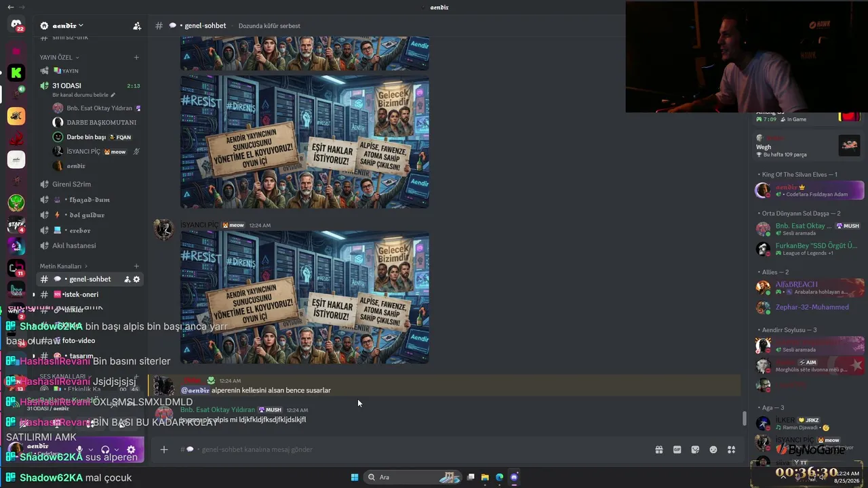Screen dimensions: 868x488
Task: Go back using the title bar arrow
Action: [x=10, y=7]
